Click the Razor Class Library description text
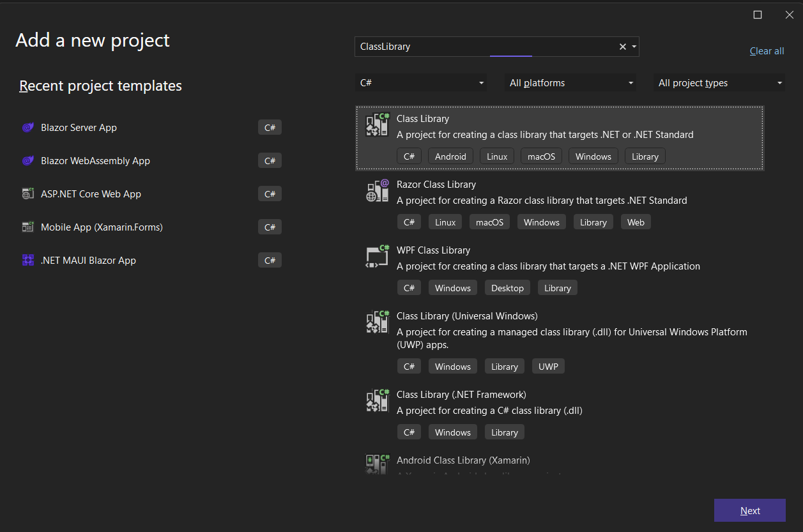Image resolution: width=803 pixels, height=532 pixels. pos(542,201)
